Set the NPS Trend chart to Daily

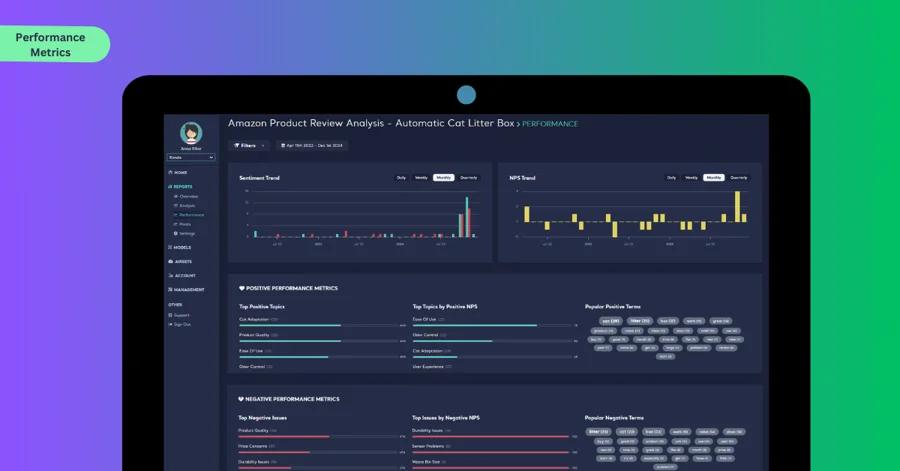pos(672,178)
